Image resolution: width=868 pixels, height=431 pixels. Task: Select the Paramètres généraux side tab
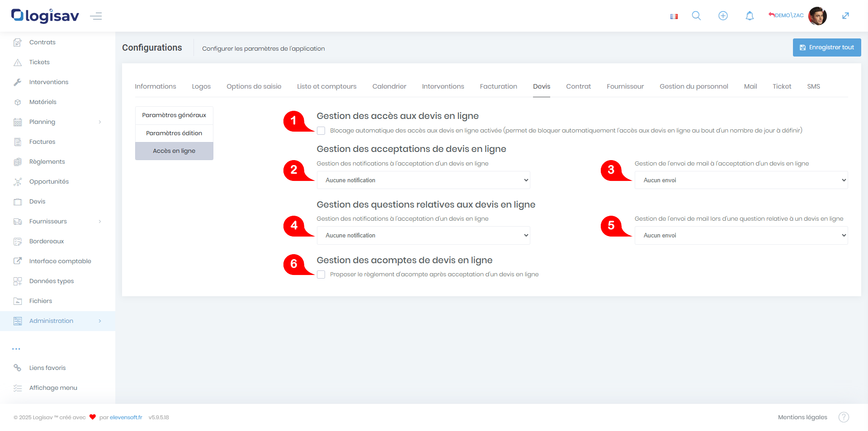coord(174,115)
